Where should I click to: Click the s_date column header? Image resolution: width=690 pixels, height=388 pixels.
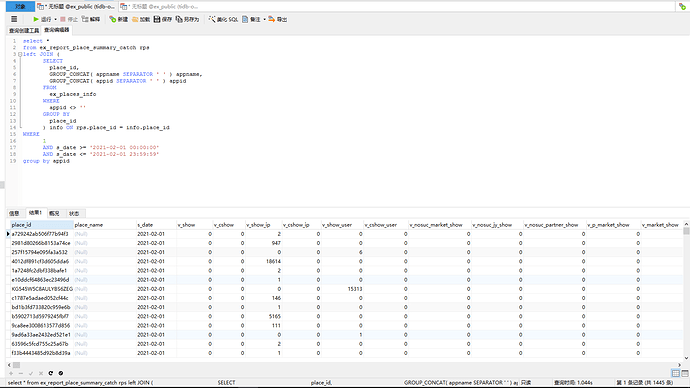coord(156,225)
